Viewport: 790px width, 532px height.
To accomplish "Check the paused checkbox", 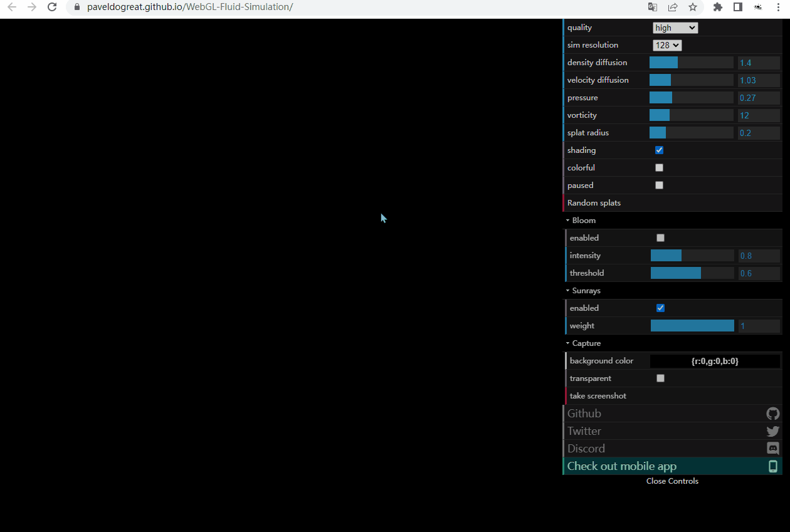I will (x=659, y=185).
